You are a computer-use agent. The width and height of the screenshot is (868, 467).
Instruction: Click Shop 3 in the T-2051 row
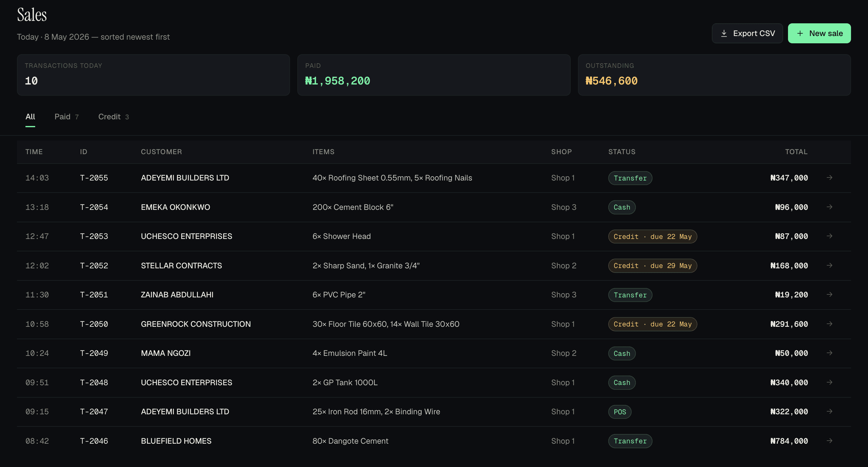click(x=564, y=295)
